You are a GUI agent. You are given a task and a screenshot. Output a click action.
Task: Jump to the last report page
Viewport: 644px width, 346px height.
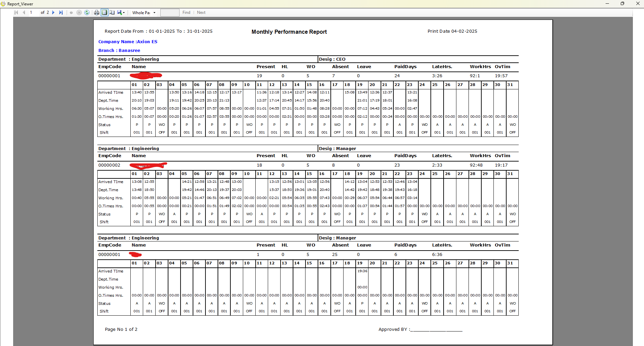click(x=61, y=12)
